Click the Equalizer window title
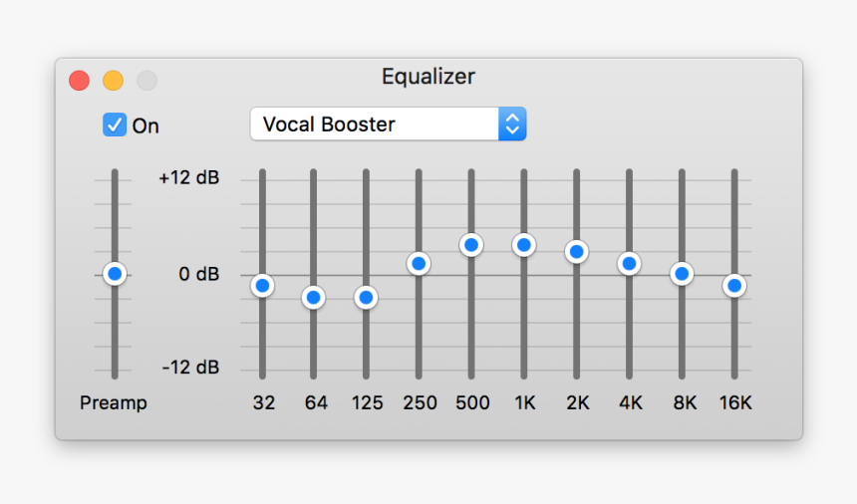857x504 pixels. 428,77
